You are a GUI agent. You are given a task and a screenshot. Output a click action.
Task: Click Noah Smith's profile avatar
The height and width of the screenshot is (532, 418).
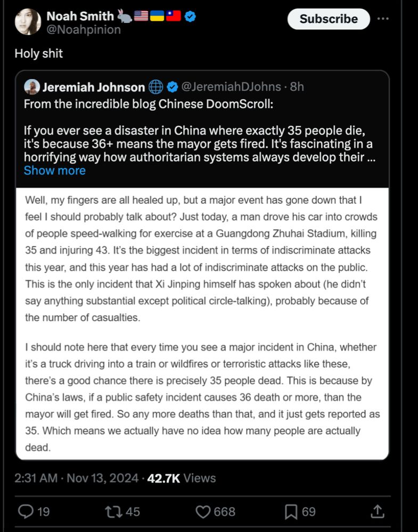[28, 22]
